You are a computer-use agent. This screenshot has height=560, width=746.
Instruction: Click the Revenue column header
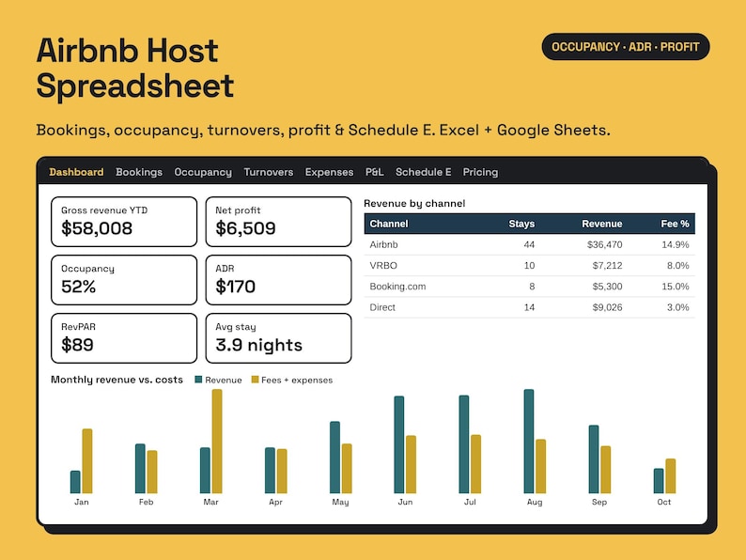(602, 224)
